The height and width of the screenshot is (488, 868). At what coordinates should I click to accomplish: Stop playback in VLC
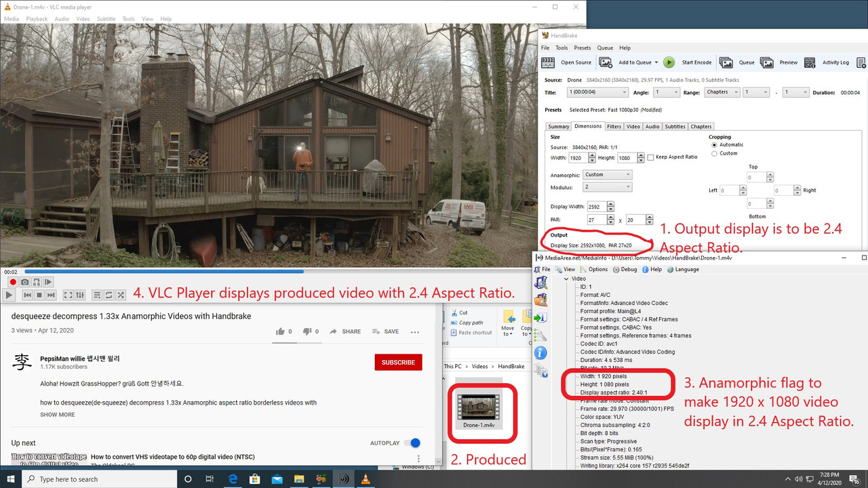39,295
